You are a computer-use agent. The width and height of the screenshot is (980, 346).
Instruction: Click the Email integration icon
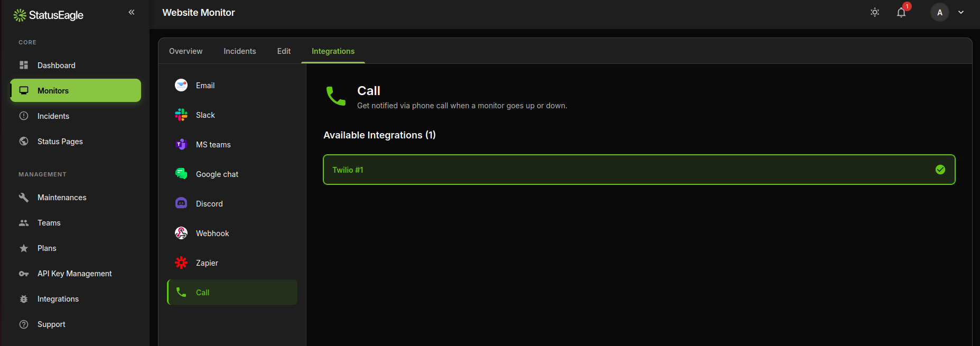(181, 85)
